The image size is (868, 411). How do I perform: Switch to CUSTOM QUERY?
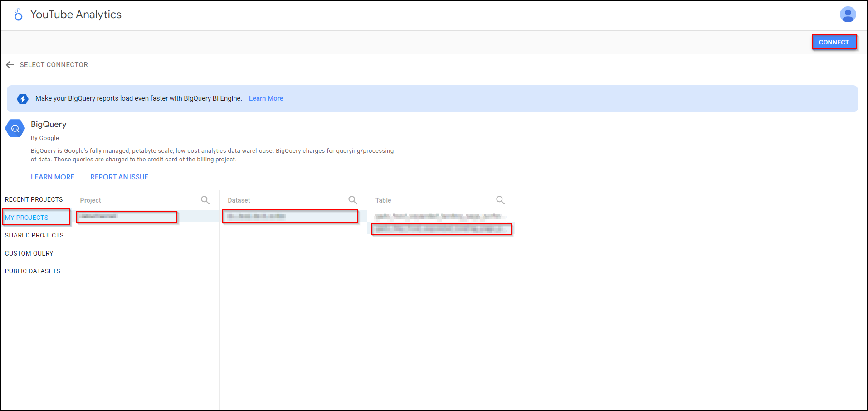point(29,253)
